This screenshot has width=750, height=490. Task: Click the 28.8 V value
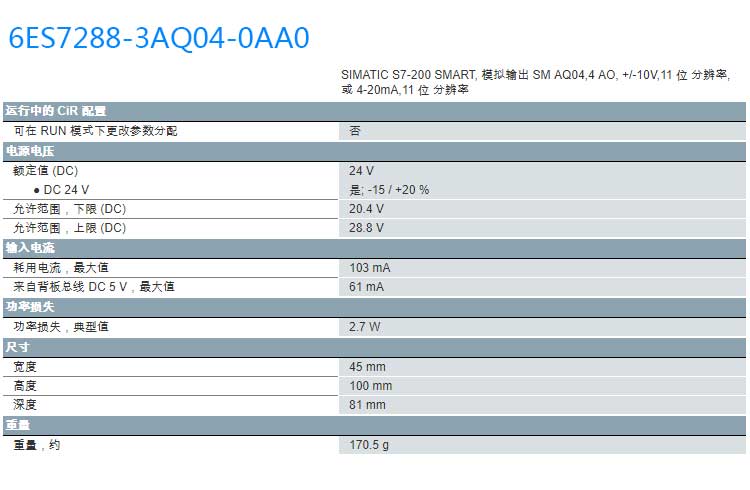(x=366, y=228)
